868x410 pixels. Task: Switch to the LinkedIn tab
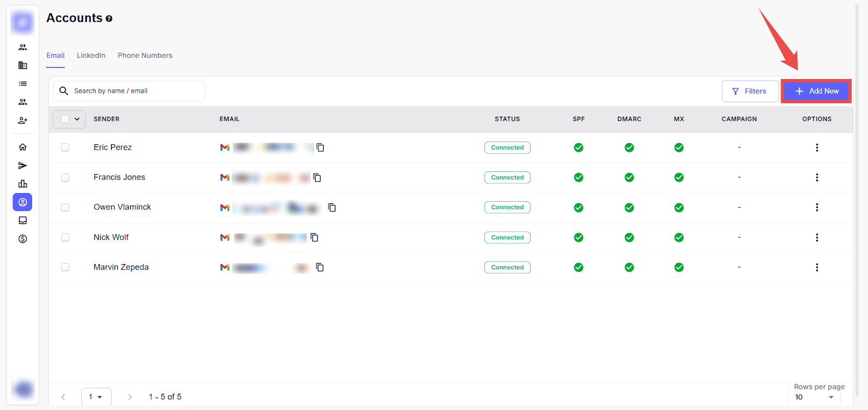(91, 55)
